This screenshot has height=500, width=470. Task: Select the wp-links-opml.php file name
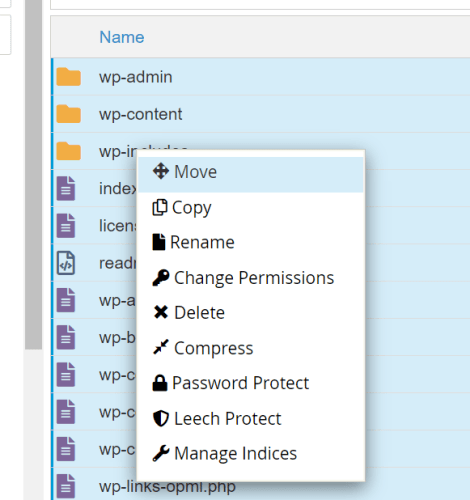point(167,487)
